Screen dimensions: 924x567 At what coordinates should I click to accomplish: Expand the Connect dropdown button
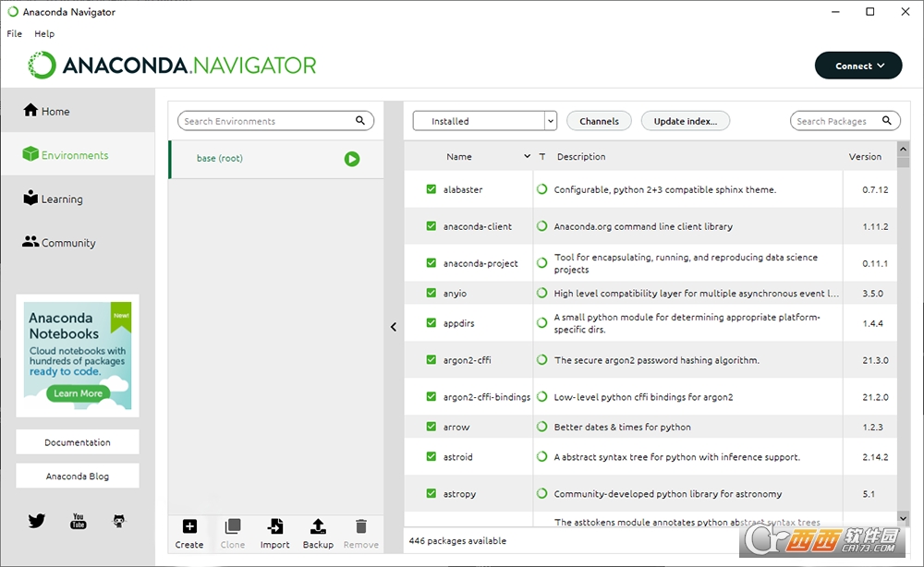(x=858, y=66)
